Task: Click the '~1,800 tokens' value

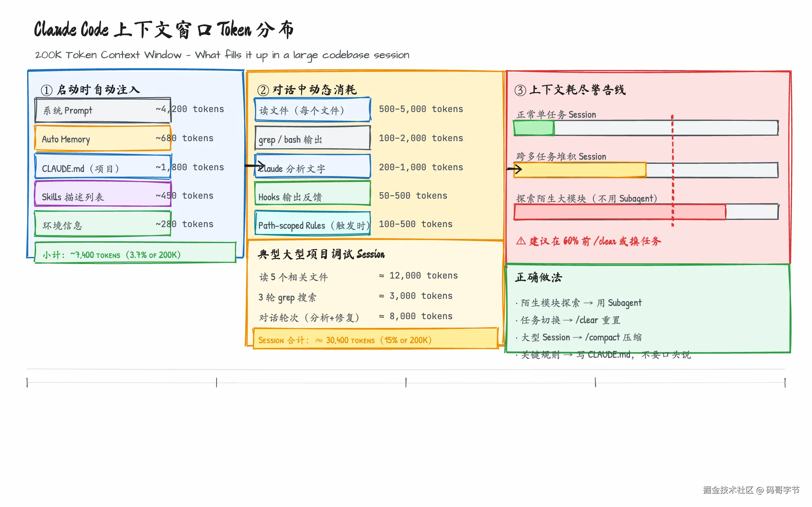Action: tap(190, 167)
